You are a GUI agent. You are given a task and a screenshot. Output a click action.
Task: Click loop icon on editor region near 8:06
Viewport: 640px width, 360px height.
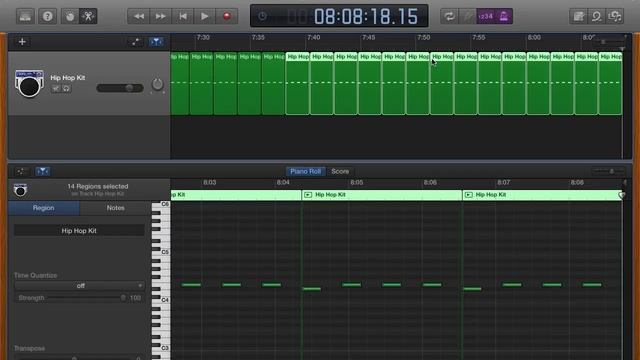coord(469,195)
